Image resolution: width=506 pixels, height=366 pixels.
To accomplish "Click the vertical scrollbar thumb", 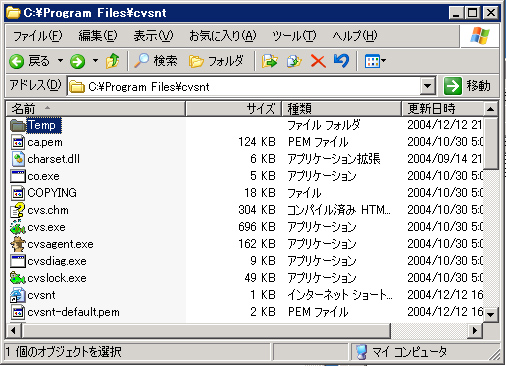I will tap(490, 143).
